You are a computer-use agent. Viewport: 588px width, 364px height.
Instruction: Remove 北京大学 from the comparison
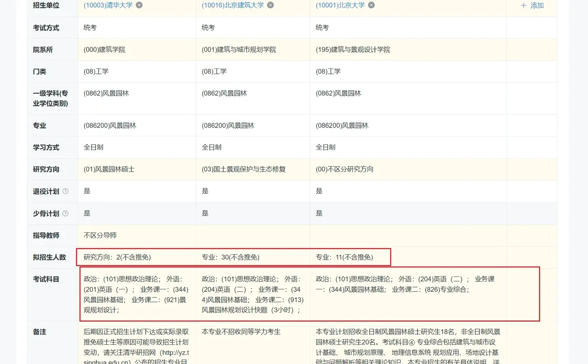(x=371, y=5)
